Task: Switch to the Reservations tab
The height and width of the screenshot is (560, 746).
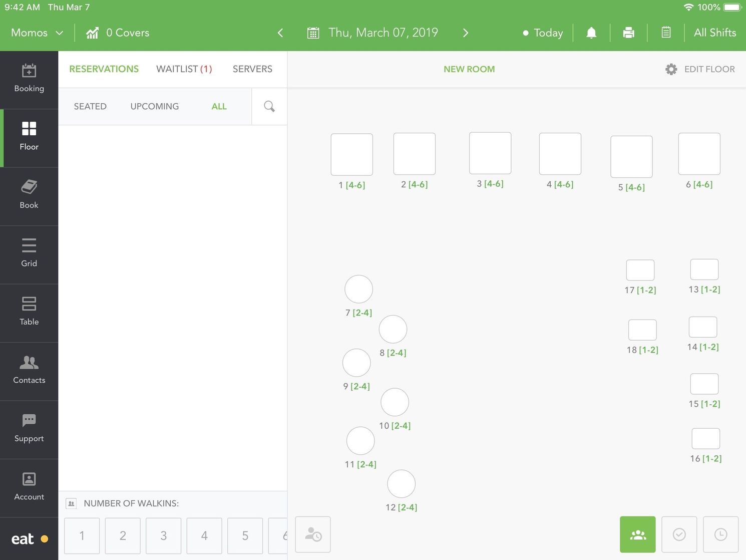Action: pyautogui.click(x=104, y=69)
